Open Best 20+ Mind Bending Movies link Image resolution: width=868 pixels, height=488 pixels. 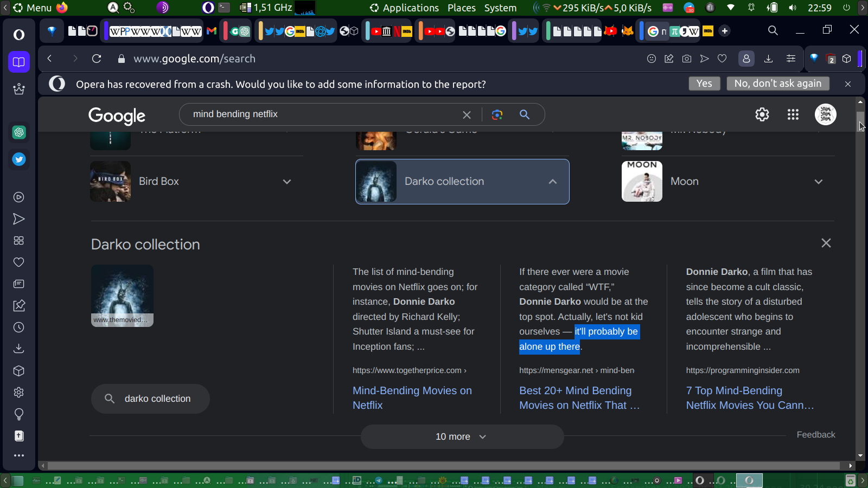coord(579,398)
